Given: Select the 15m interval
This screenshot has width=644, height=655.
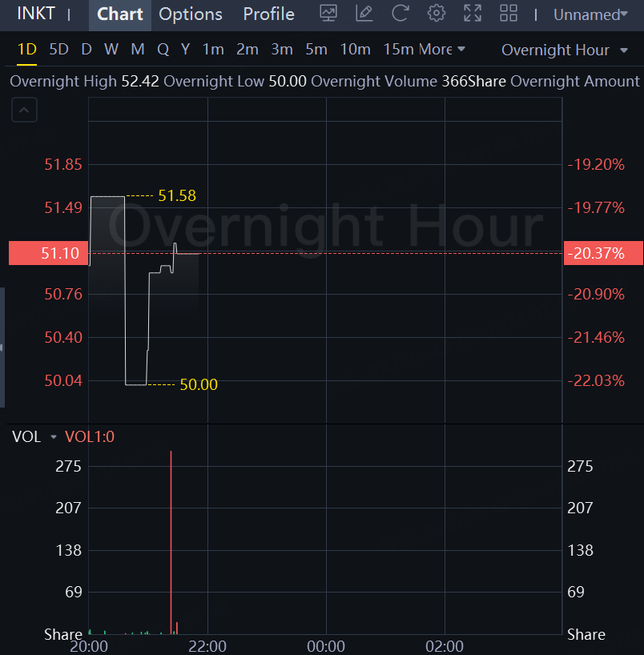Looking at the screenshot, I should [x=398, y=50].
